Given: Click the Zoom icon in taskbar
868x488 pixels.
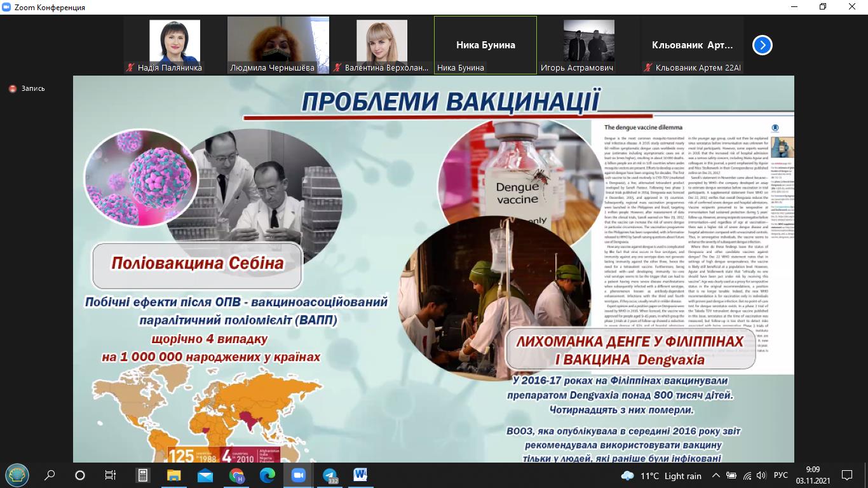Looking at the screenshot, I should tap(298, 475).
